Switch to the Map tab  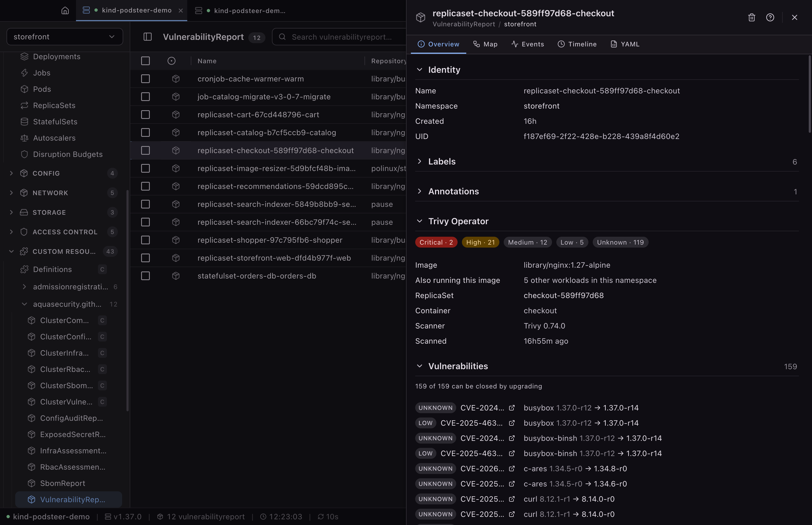pyautogui.click(x=485, y=44)
